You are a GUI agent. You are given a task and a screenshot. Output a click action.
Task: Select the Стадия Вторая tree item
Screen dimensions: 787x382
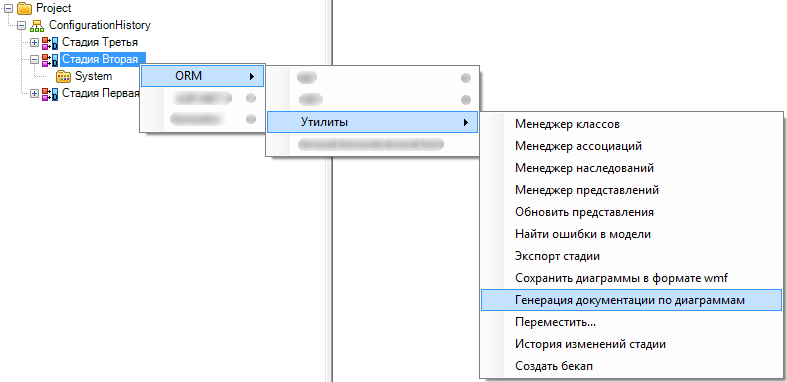click(103, 59)
